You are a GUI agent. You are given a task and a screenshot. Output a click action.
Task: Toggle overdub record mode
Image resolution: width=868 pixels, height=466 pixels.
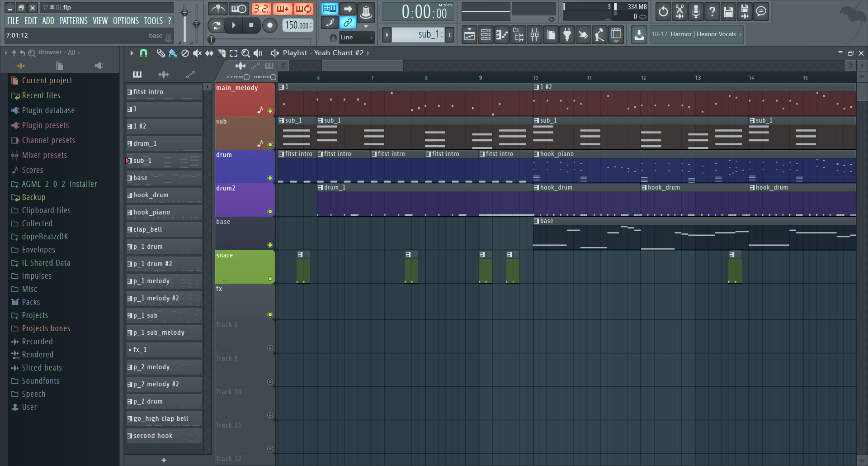point(282,9)
